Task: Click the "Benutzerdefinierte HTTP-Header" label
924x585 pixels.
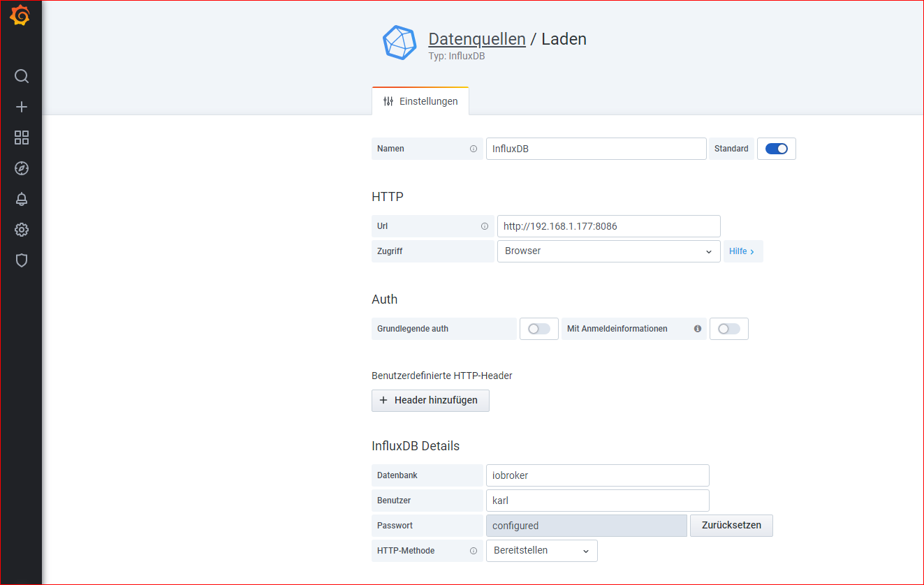Action: 442,376
